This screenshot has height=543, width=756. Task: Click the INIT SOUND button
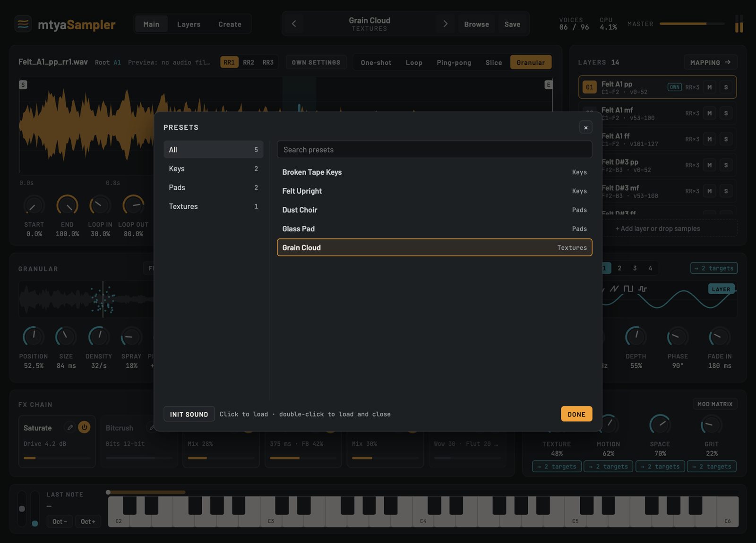pos(189,414)
